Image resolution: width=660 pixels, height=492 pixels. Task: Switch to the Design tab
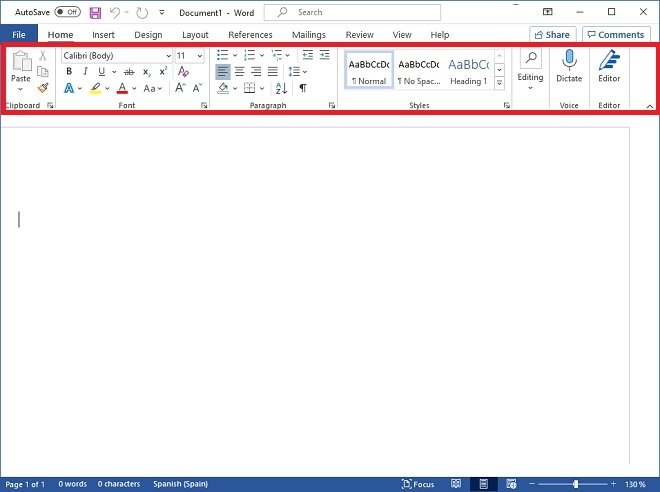[x=148, y=35]
